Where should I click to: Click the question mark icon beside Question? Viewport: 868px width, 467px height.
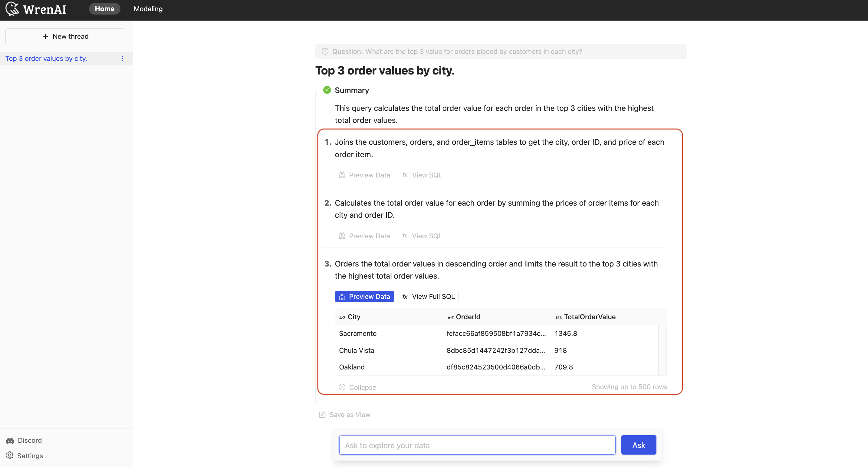tap(325, 51)
